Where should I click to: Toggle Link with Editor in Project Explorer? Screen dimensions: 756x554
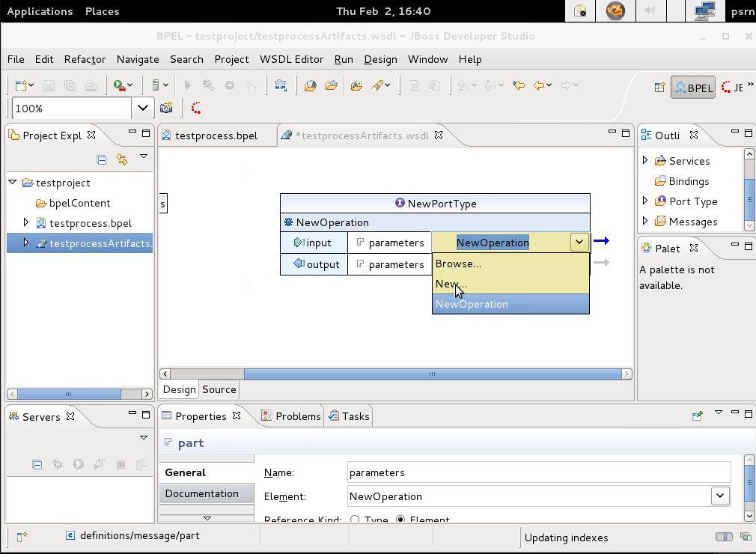click(122, 159)
